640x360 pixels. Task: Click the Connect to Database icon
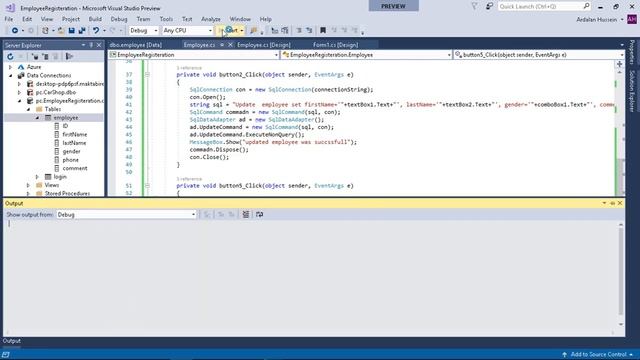pyautogui.click(x=35, y=56)
